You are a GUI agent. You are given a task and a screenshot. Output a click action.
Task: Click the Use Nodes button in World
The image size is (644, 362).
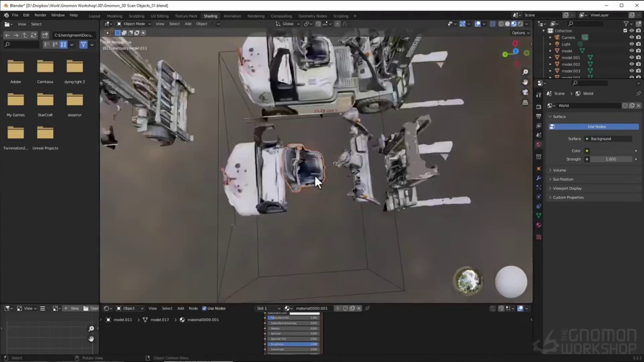(594, 127)
